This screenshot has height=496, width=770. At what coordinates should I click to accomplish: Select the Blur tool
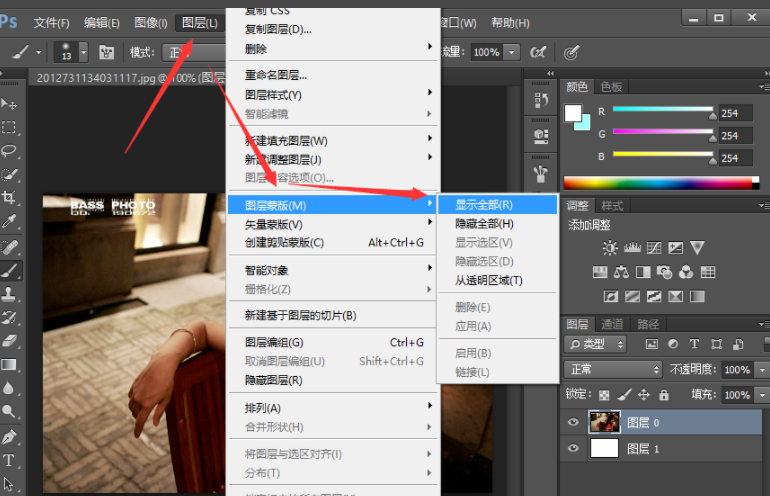(x=9, y=388)
